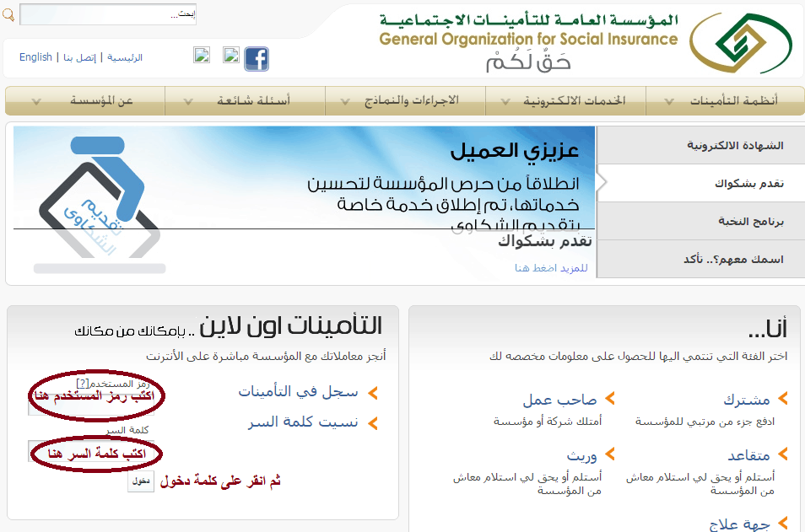Click the broken image icon beside Facebook
The height and width of the screenshot is (532, 805).
click(231, 56)
